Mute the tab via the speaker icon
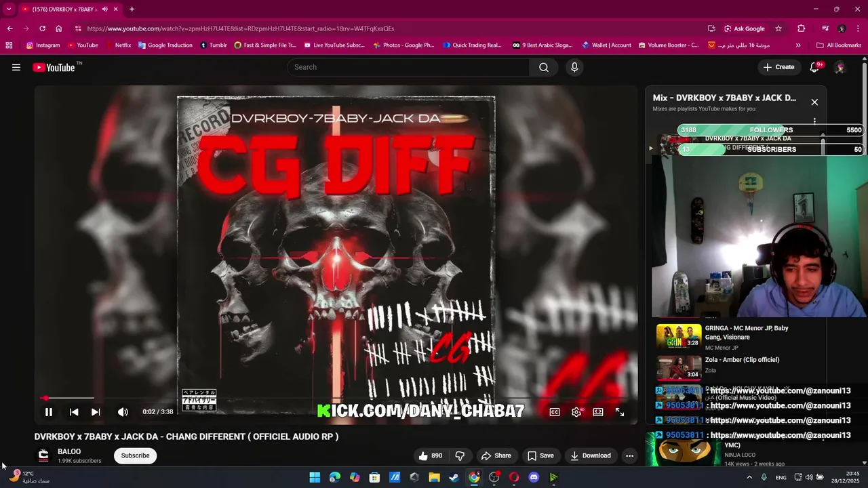 [x=104, y=9]
